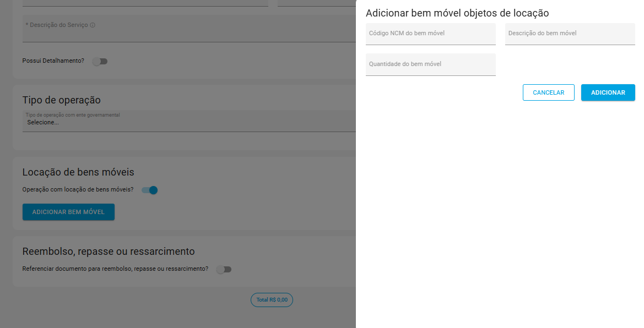
Task: Click the Tipo de operação section heading
Action: tap(62, 100)
